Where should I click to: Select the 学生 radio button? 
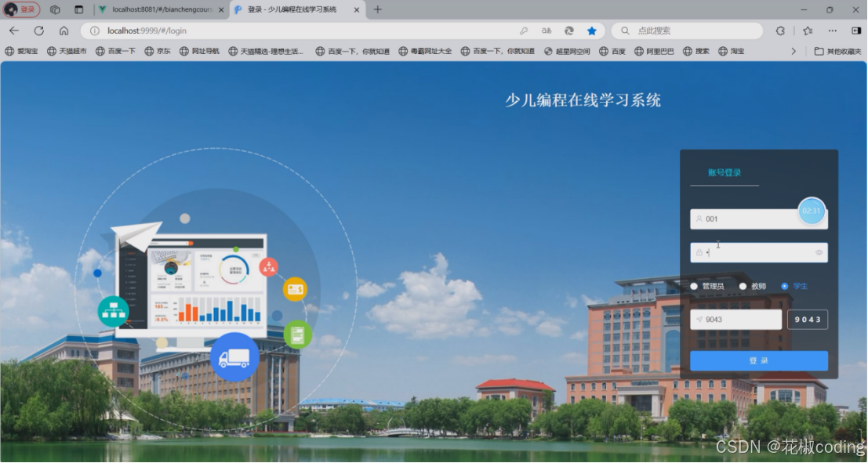coord(785,286)
